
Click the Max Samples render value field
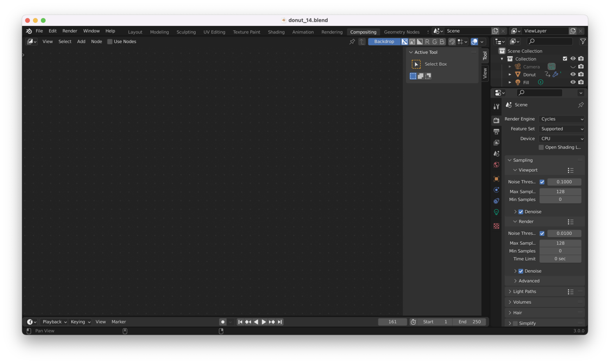tap(560, 243)
